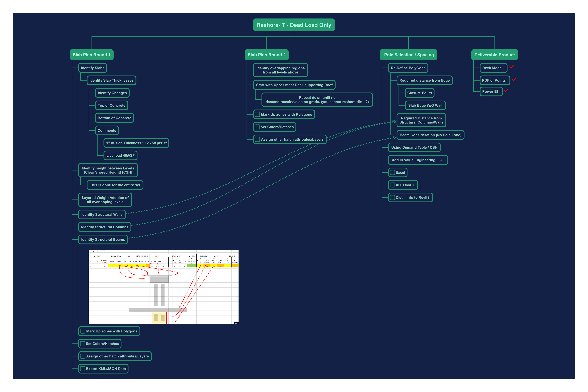Open the spreadsheet screenshot thumbnail

tap(164, 287)
